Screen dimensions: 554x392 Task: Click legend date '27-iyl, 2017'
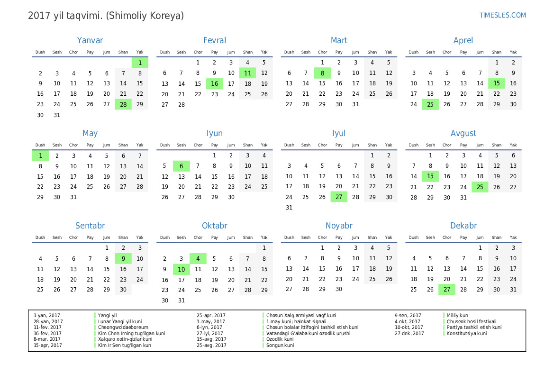click(210, 333)
